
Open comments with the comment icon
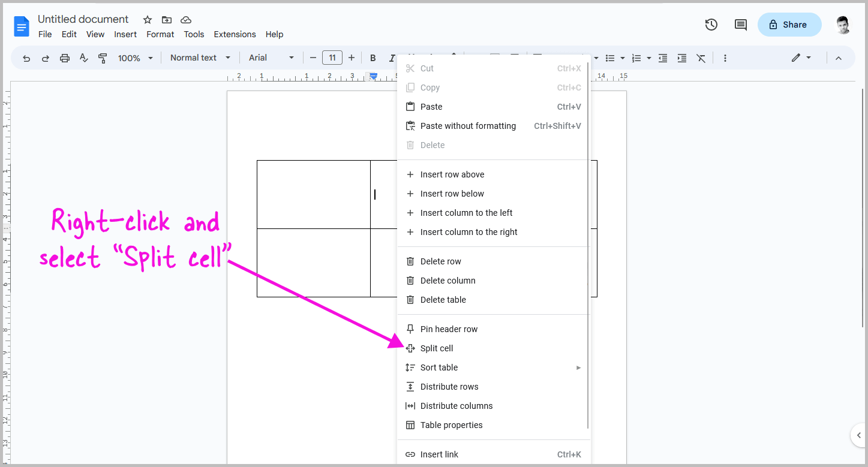[x=740, y=25]
